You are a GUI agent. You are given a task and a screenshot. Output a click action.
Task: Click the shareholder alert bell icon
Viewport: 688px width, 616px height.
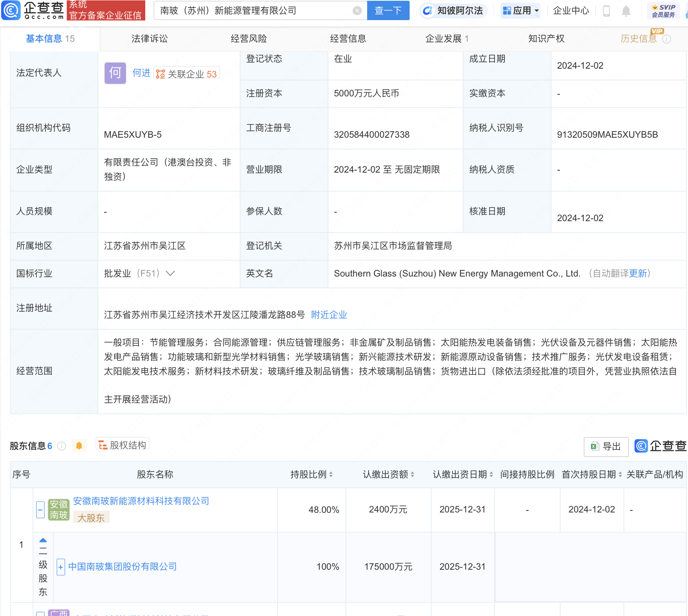click(79, 446)
